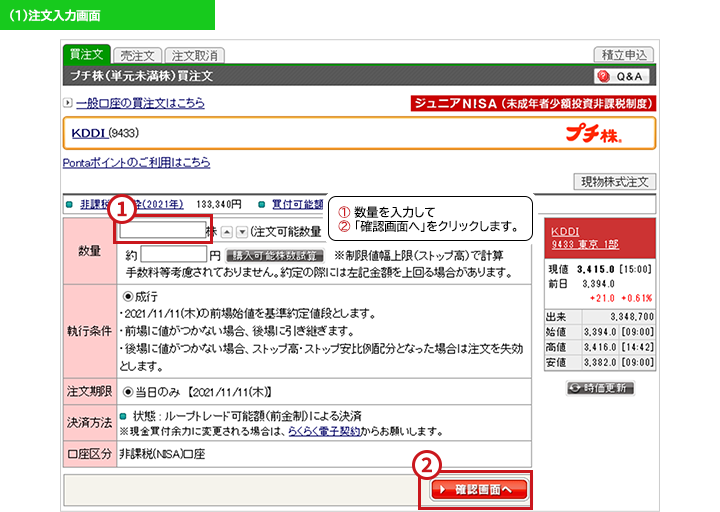Screen dimensions: 720x512
Task: Open 9433 東京 1部 link
Action: 585,244
